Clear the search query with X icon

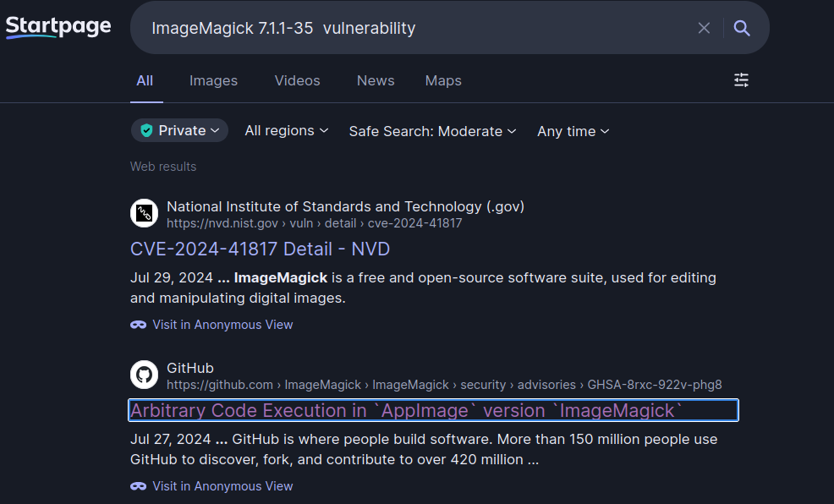704,28
